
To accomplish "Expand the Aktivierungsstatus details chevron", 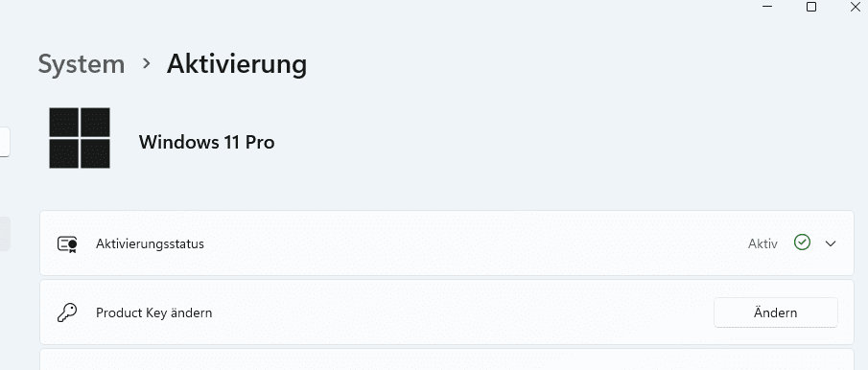I will pos(831,243).
